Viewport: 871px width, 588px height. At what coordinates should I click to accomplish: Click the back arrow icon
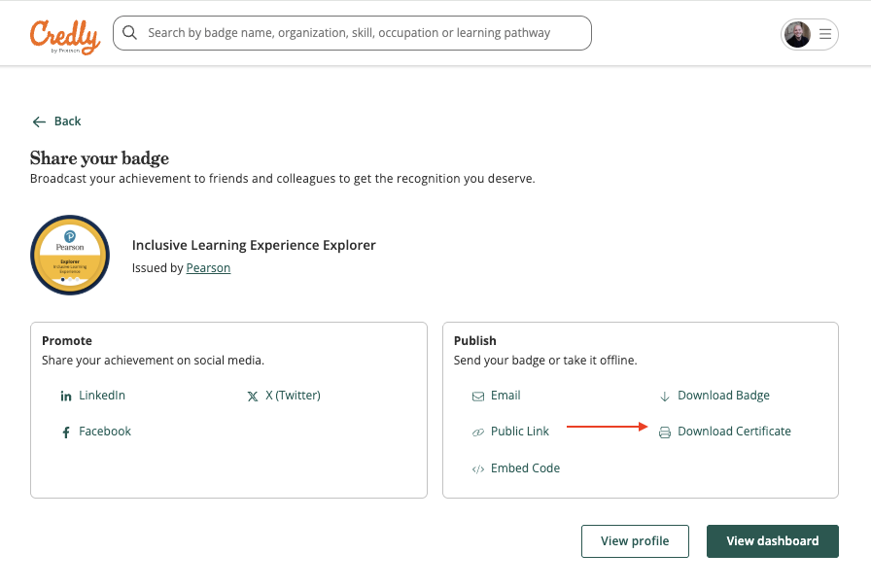pos(39,121)
